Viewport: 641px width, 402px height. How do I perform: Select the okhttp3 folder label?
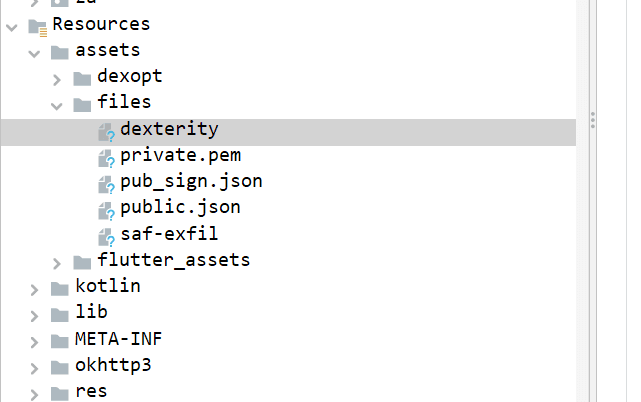coord(113,365)
